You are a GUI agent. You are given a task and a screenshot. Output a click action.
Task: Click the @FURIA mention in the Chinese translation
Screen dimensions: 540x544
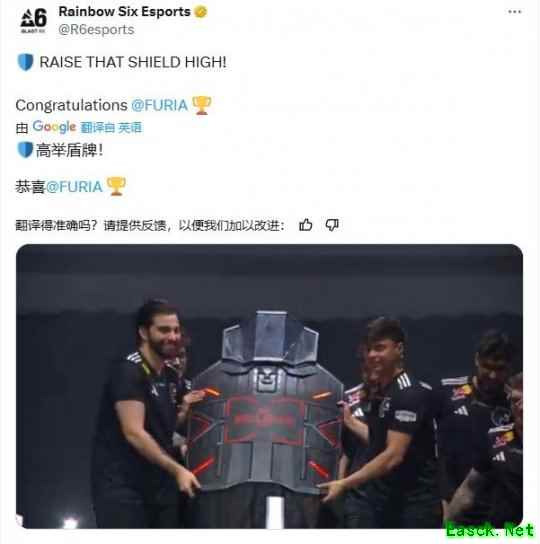[74, 187]
